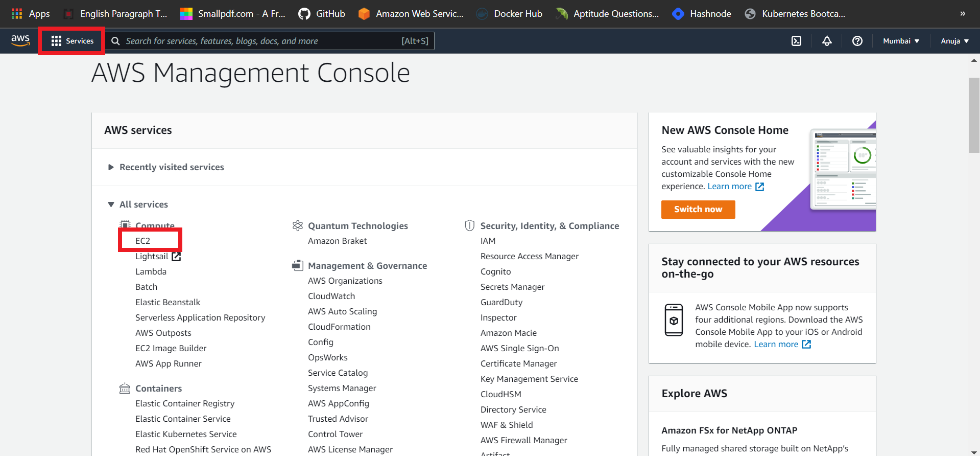980x456 pixels.
Task: Open the notifications bell icon
Action: tap(827, 41)
